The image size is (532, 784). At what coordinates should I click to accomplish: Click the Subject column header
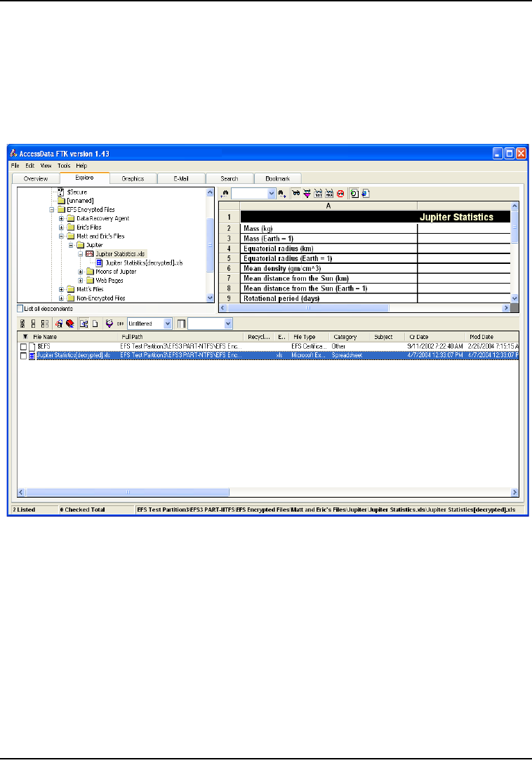(387, 337)
